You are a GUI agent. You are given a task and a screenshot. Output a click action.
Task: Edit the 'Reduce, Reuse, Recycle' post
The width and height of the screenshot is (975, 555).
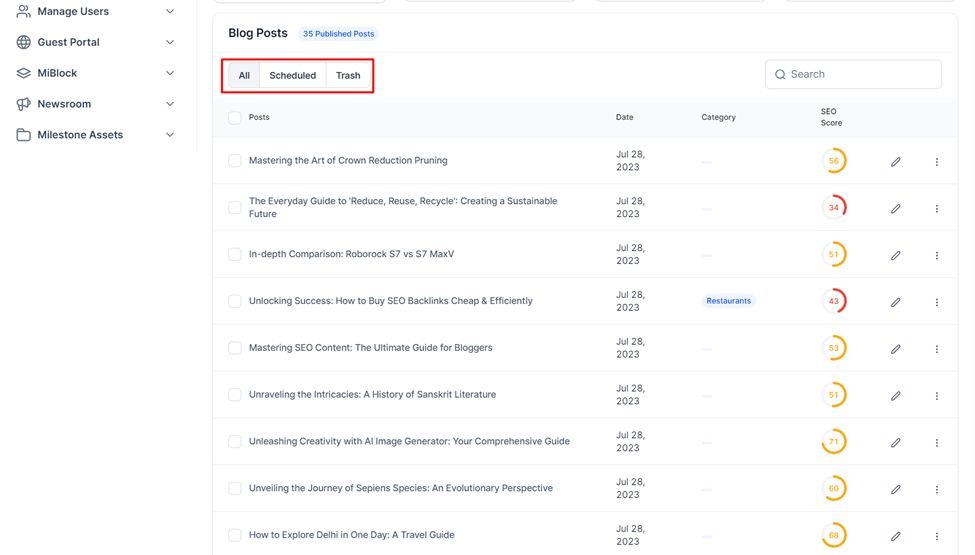click(895, 209)
